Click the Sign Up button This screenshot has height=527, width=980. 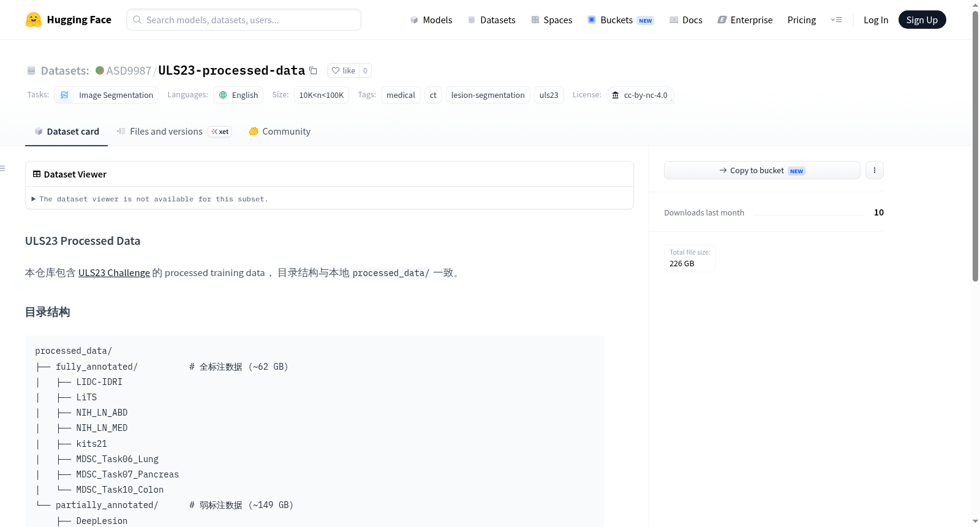[x=922, y=20]
